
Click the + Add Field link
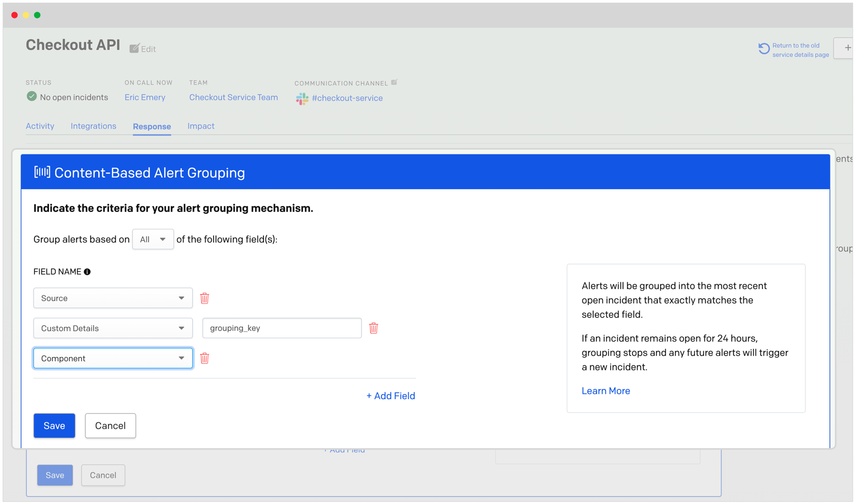tap(391, 396)
